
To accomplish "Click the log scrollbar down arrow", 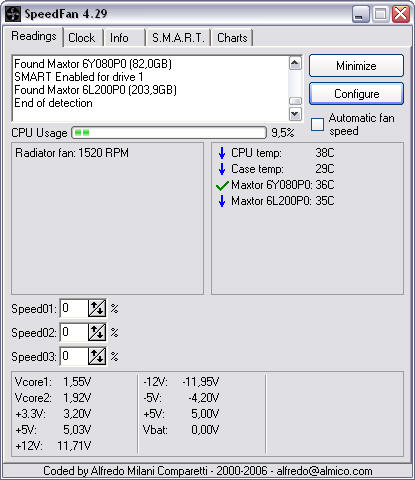I will tap(295, 114).
